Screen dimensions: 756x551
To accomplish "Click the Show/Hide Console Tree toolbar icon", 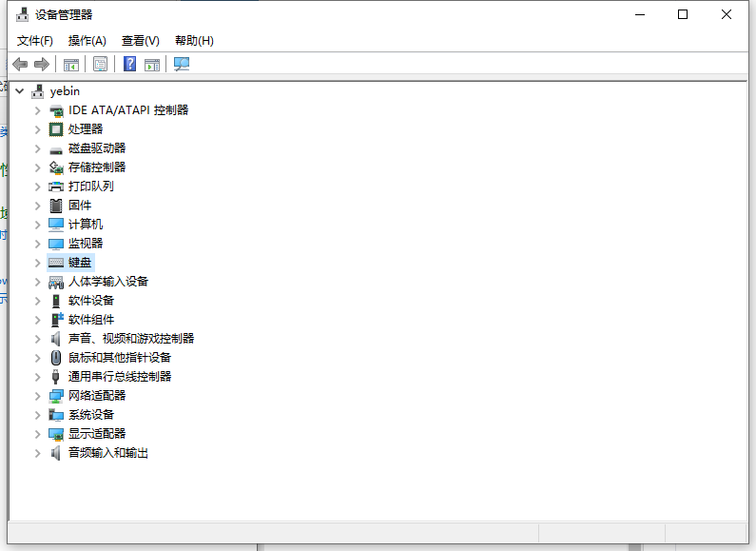I will tap(70, 64).
